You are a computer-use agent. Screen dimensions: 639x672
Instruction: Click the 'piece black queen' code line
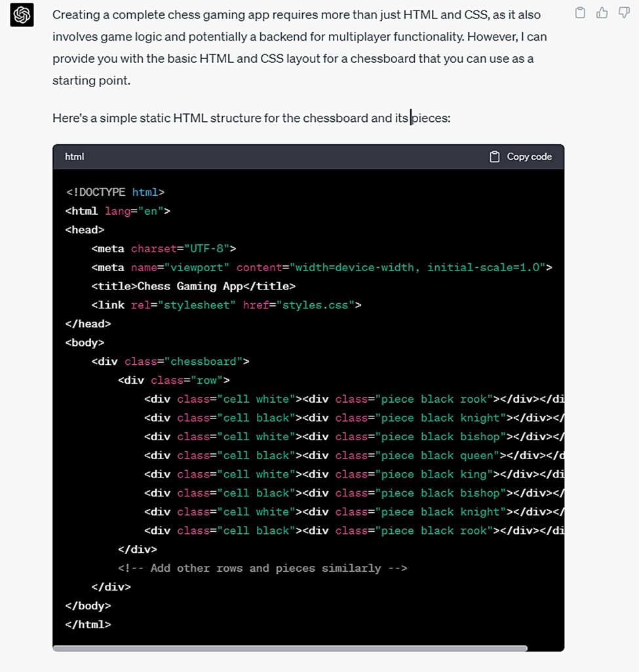355,456
